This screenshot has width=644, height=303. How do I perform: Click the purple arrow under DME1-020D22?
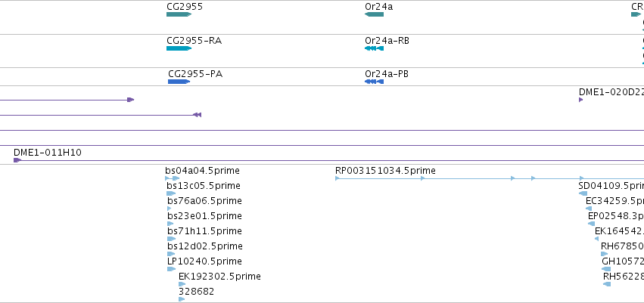click(x=580, y=100)
